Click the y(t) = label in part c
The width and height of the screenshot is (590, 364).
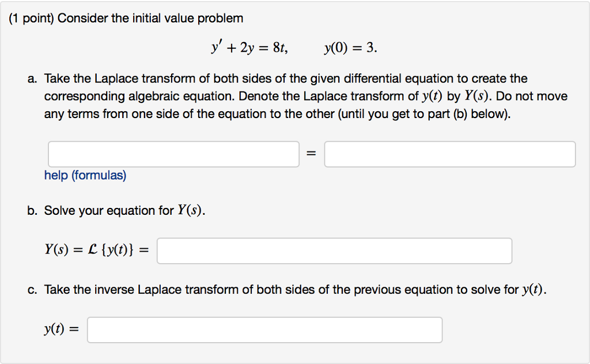[61, 329]
